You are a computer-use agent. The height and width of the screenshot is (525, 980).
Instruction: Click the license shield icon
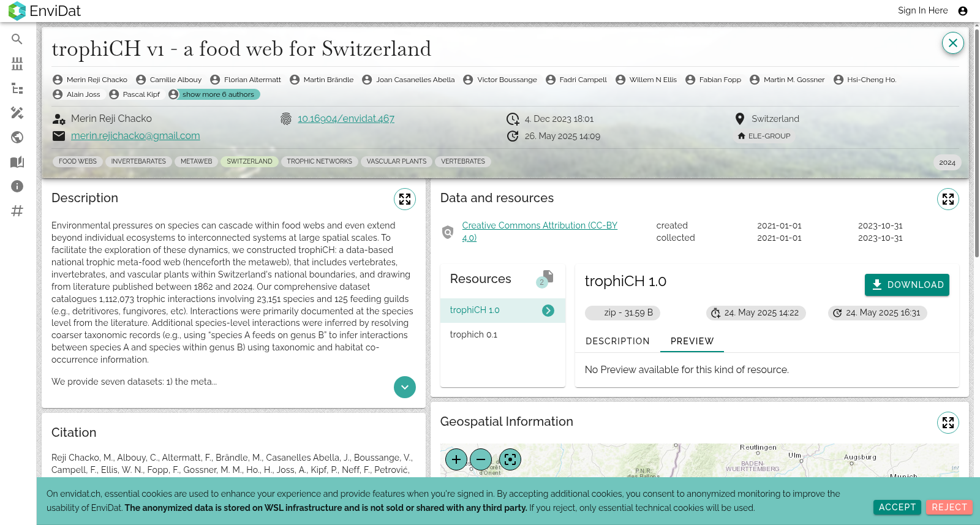coord(448,232)
